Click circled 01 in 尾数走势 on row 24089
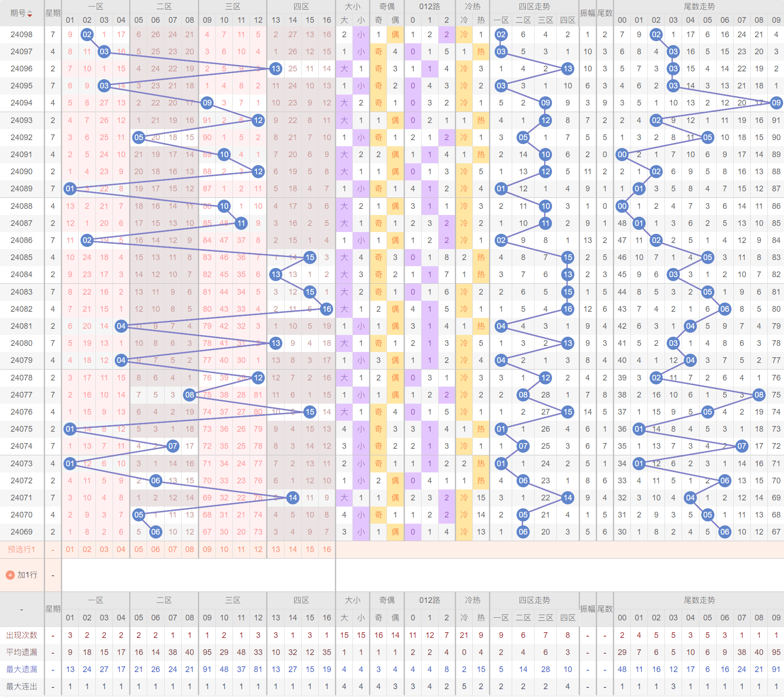 click(x=639, y=189)
